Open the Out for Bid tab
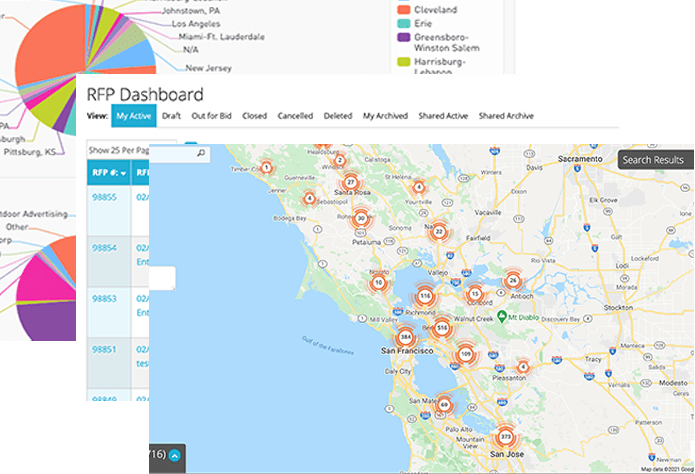 point(211,116)
